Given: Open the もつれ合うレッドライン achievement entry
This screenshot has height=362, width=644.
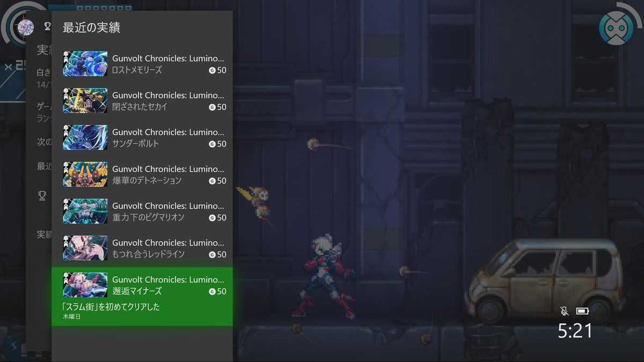Looking at the screenshot, I should (x=142, y=248).
